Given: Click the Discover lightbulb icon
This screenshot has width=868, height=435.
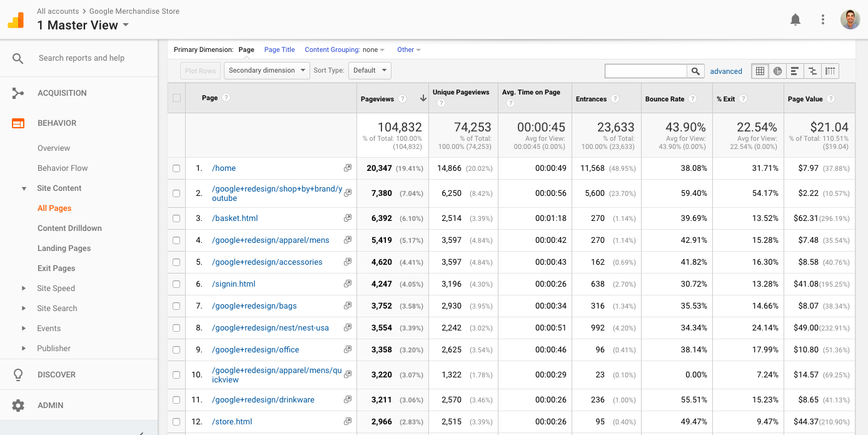Looking at the screenshot, I should tap(18, 375).
